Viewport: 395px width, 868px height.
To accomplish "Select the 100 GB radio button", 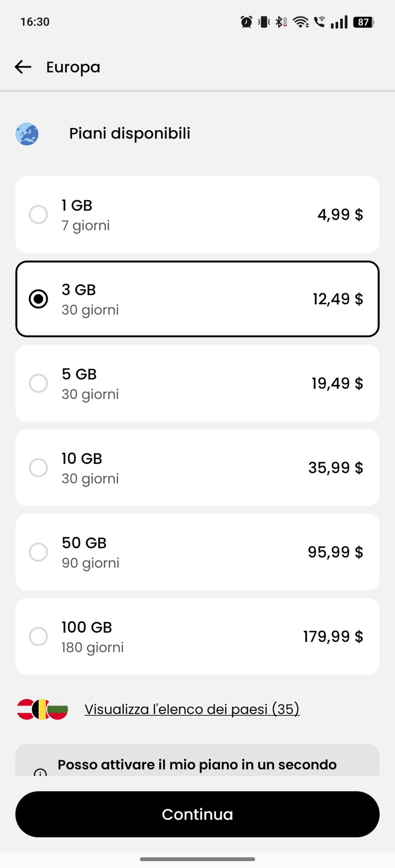I will 38,636.
